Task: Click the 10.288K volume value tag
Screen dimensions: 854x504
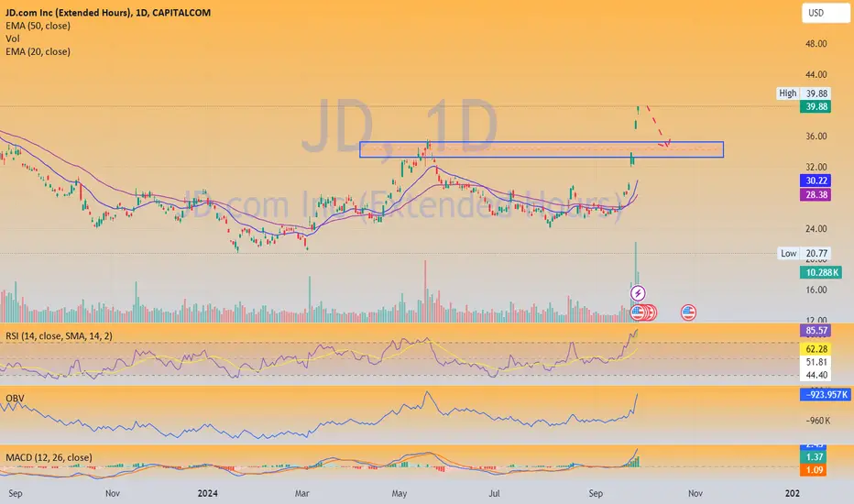Action: (820, 272)
